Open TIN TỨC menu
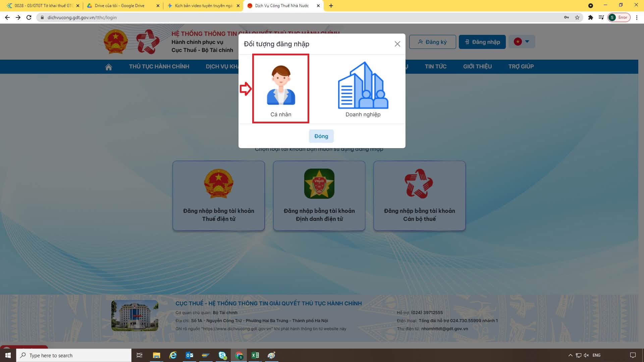The height and width of the screenshot is (362, 644). (435, 66)
